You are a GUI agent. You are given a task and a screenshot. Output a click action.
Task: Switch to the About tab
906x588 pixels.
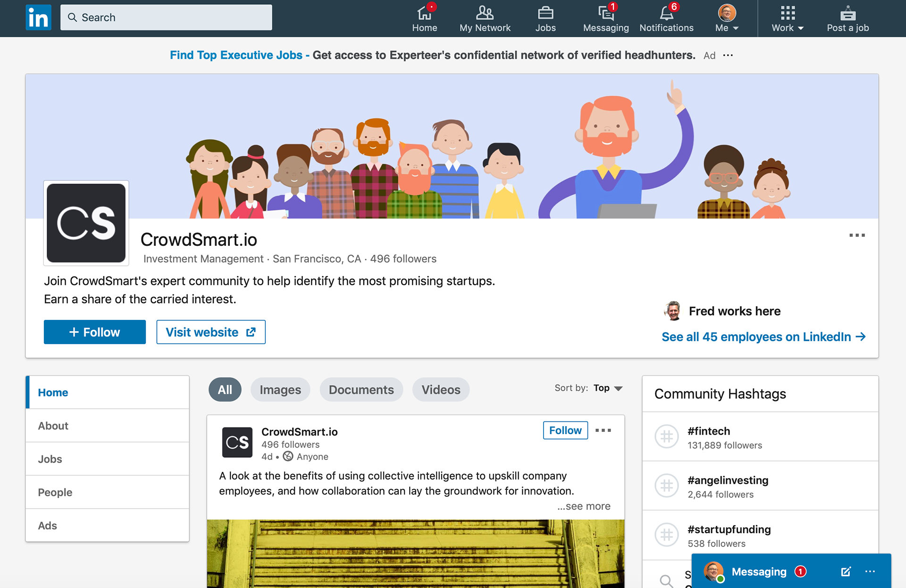pos(53,426)
